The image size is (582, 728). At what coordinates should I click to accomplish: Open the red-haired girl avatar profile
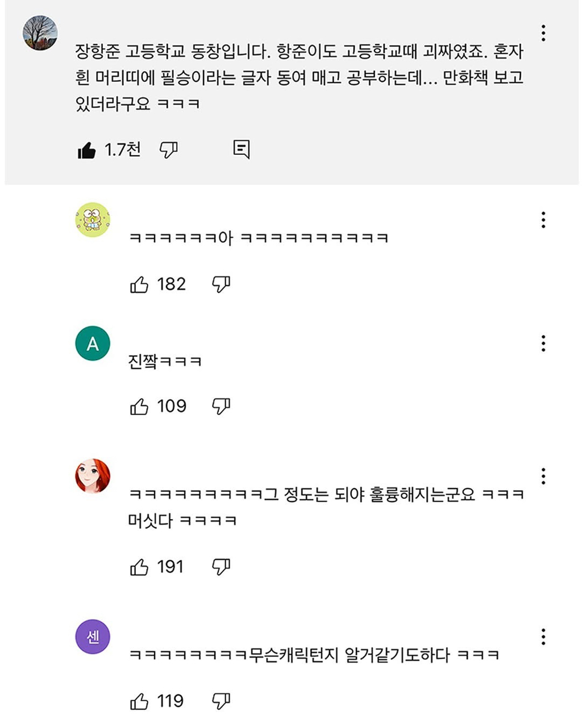click(93, 476)
